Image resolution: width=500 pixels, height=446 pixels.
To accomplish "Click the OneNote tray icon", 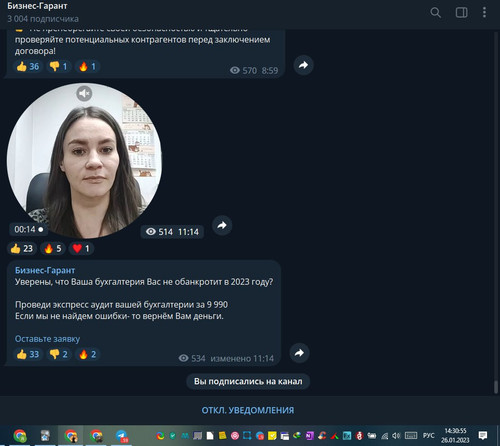I will (x=309, y=436).
